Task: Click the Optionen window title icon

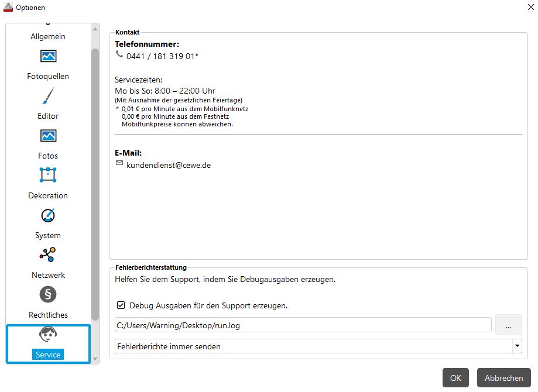Action: 8,7
